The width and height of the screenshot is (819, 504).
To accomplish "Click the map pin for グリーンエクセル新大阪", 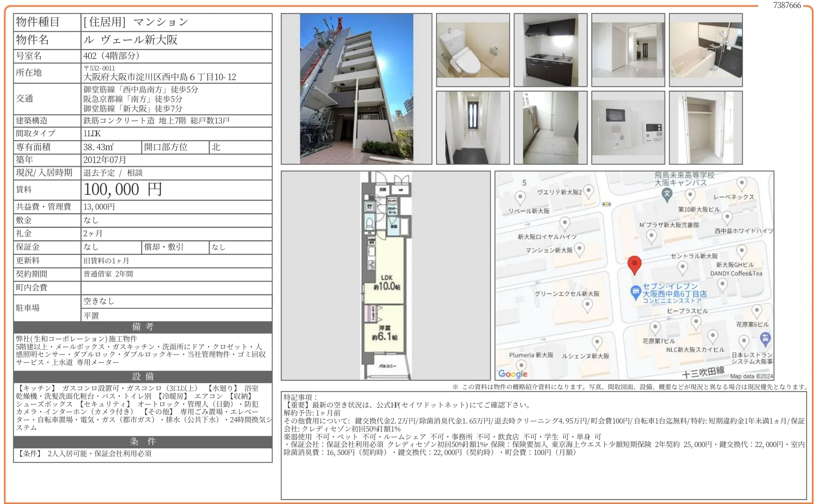I will click(587, 305).
